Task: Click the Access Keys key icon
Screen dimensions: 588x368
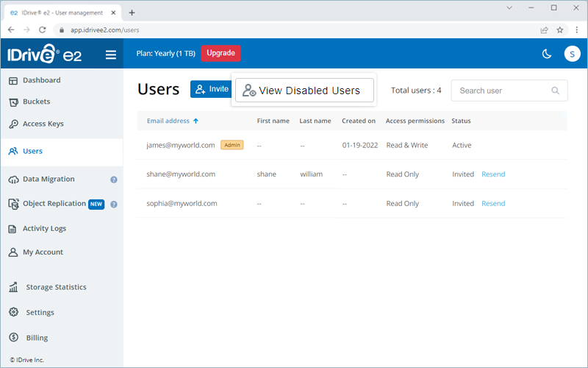Action: point(13,124)
